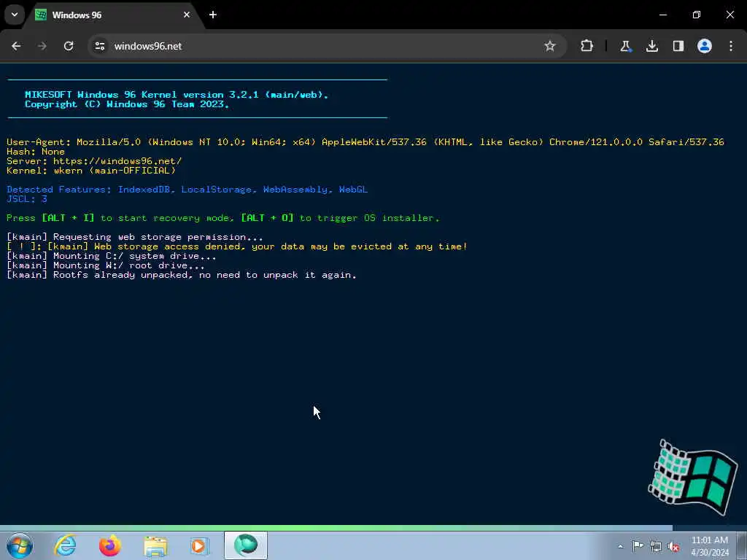Screen dimensions: 747x560
Task: Open the profile avatar menu
Action: tap(705, 46)
